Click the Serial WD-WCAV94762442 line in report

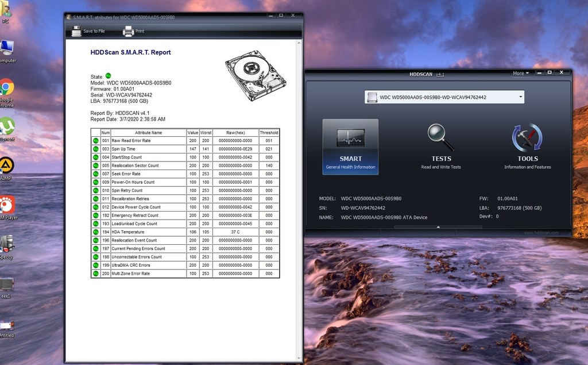point(121,95)
